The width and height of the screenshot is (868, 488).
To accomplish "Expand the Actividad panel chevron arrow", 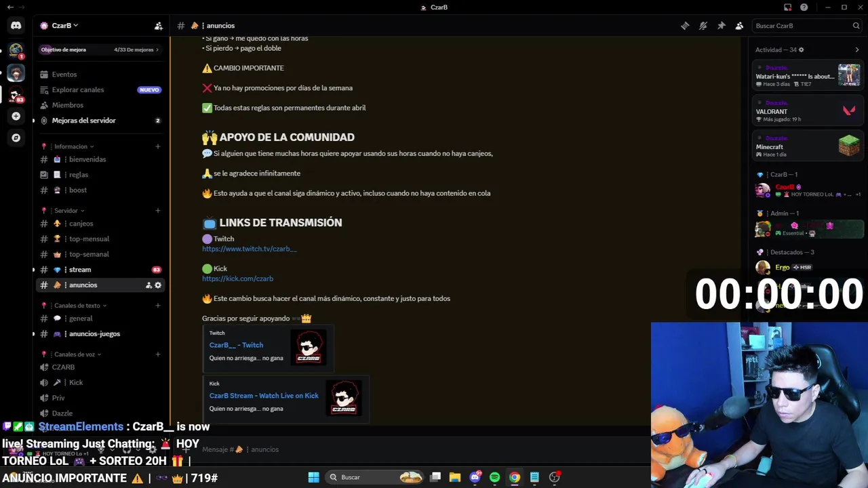I will point(856,49).
